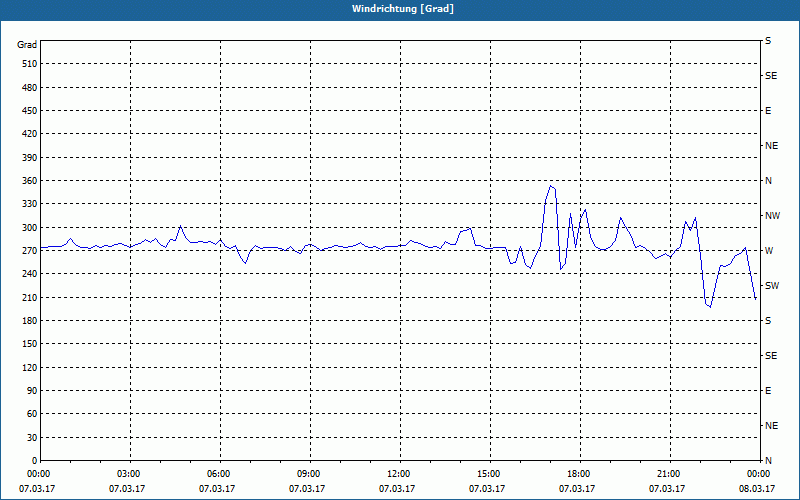Select the "07.03.17" date under 09:00
This screenshot has width=800, height=500.
pyautogui.click(x=307, y=489)
